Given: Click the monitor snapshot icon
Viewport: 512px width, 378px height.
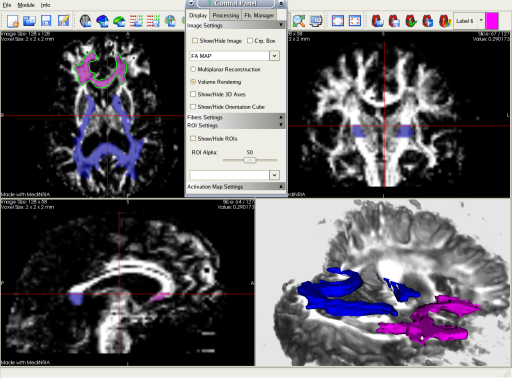Looking at the screenshot, I should tap(316, 21).
